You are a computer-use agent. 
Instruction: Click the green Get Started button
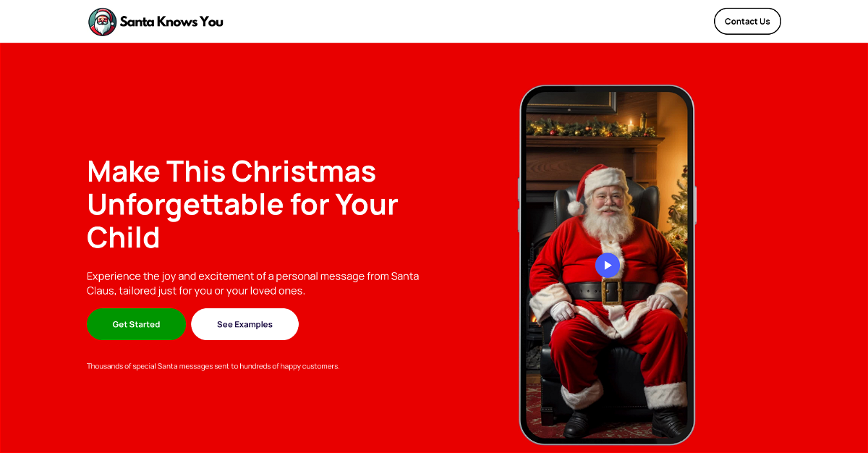point(136,324)
